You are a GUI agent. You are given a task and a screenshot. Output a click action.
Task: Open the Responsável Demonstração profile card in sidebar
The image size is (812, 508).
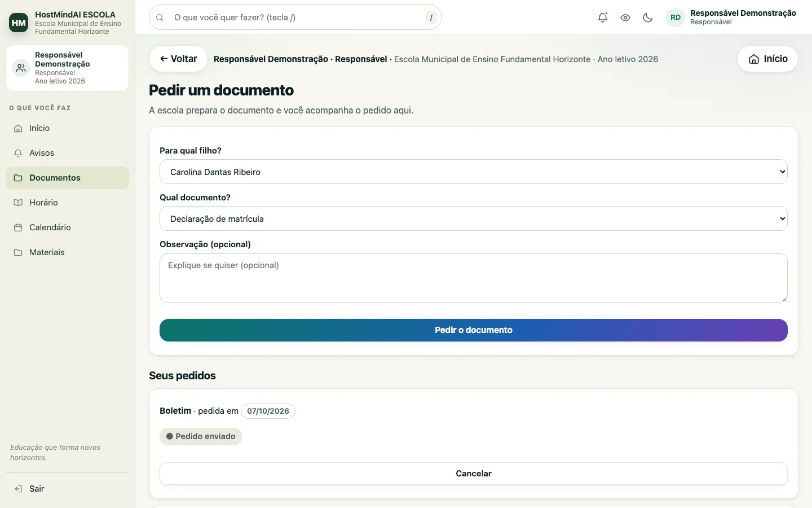(x=67, y=68)
